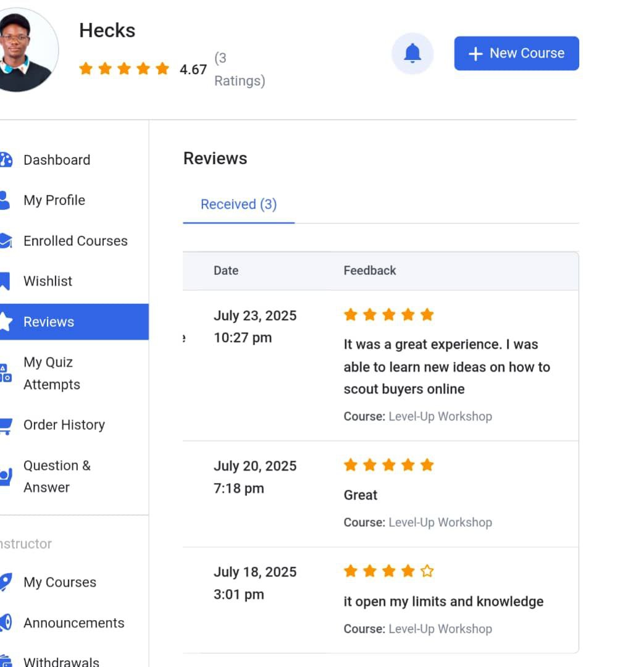Open Enrolled Courses
This screenshot has width=644, height=667.
pyautogui.click(x=76, y=241)
